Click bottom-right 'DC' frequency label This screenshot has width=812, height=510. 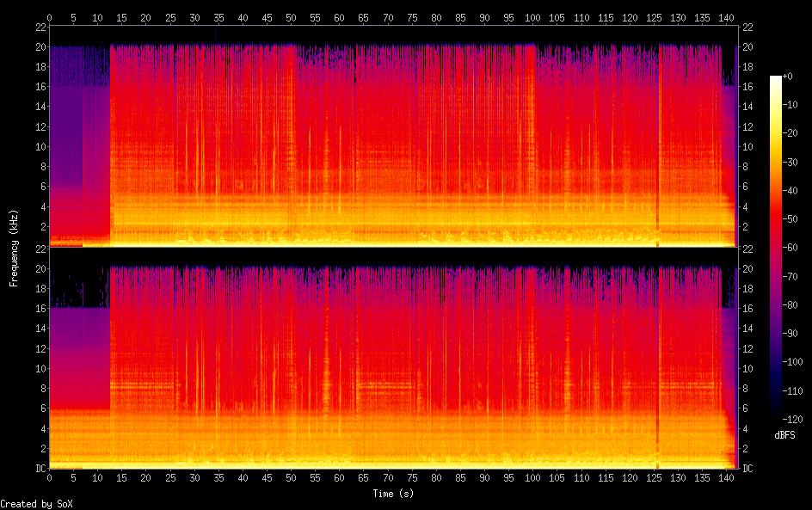click(x=748, y=469)
